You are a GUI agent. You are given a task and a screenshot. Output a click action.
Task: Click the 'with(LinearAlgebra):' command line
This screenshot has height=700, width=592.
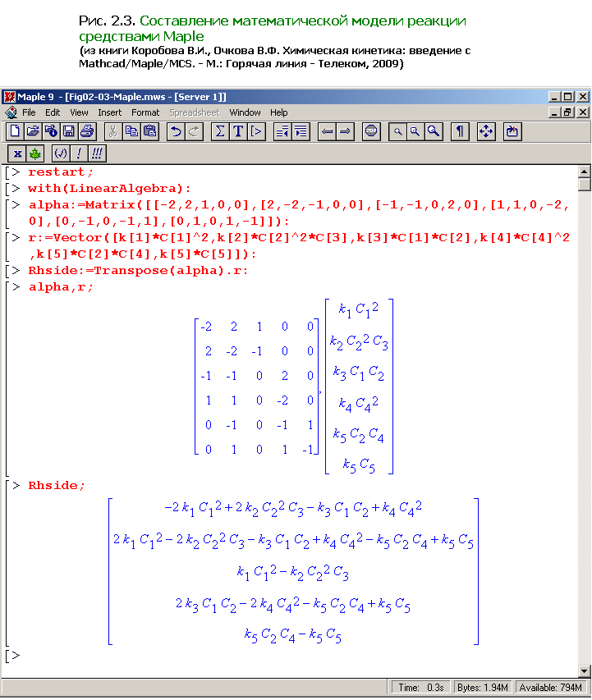coord(109,189)
